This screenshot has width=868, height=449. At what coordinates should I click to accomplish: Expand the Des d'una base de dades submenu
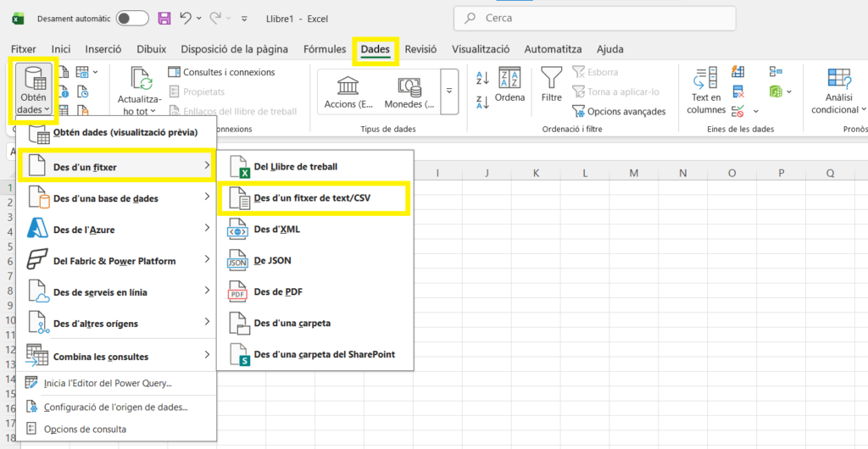click(x=117, y=197)
